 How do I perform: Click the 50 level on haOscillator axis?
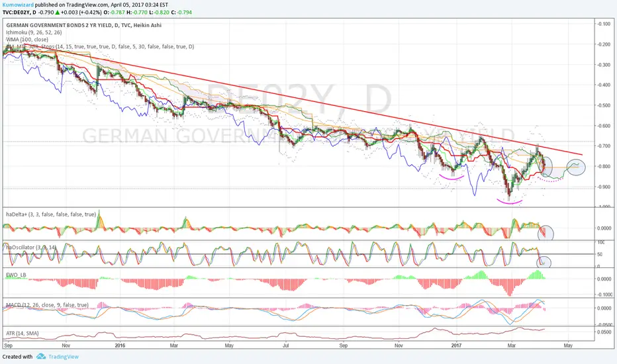coord(600,255)
